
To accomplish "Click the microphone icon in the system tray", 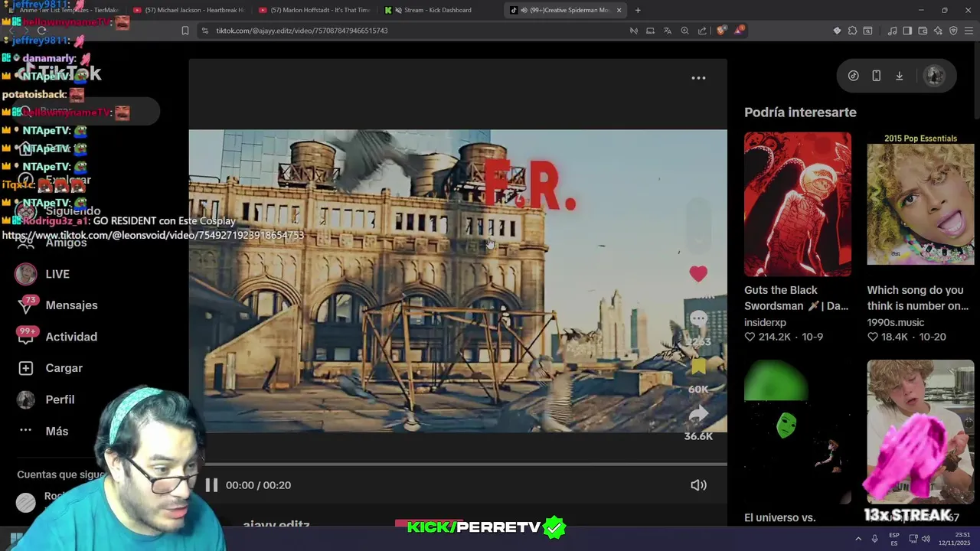I will click(x=875, y=539).
